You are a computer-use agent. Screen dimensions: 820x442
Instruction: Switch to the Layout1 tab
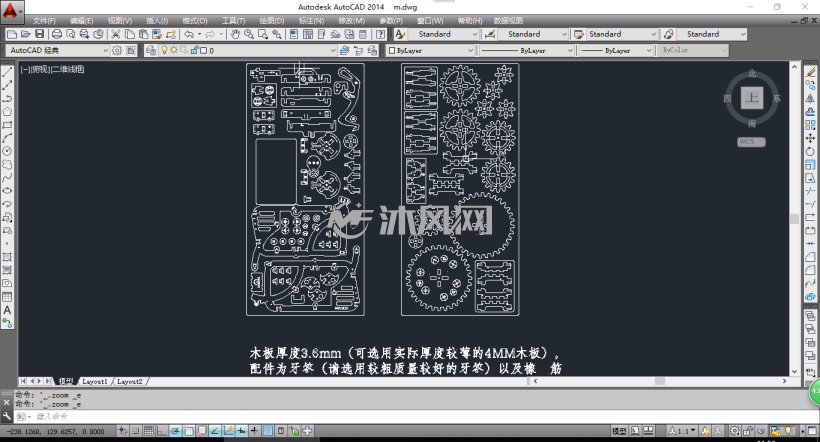click(95, 381)
